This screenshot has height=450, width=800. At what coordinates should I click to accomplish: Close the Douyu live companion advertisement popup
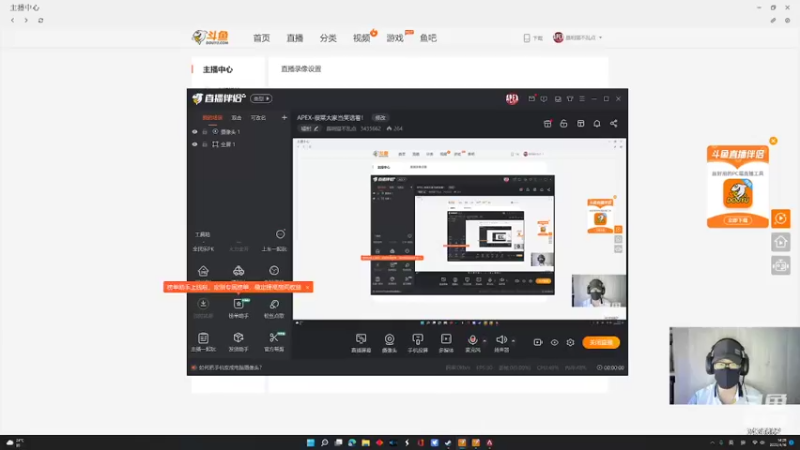pyautogui.click(x=773, y=141)
